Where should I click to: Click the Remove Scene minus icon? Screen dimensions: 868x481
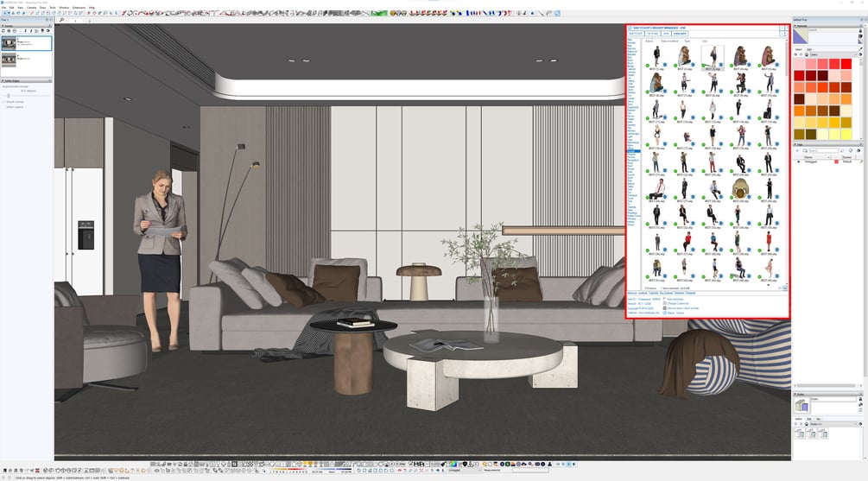(x=15, y=30)
